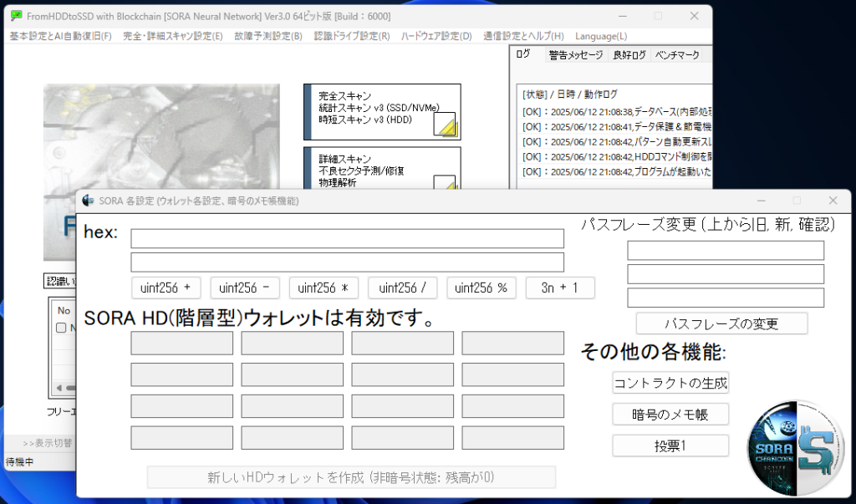Click the top-left wallet word box
This screenshot has width=856, height=504.
click(181, 343)
